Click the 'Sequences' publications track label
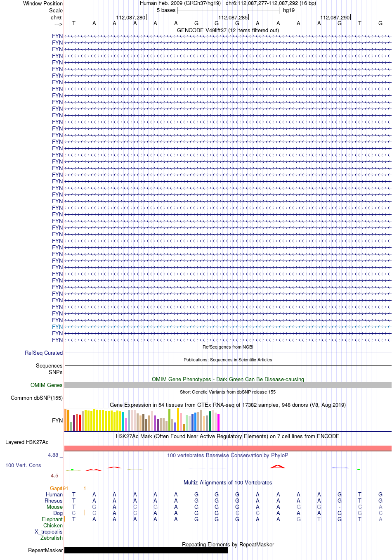 point(49,365)
